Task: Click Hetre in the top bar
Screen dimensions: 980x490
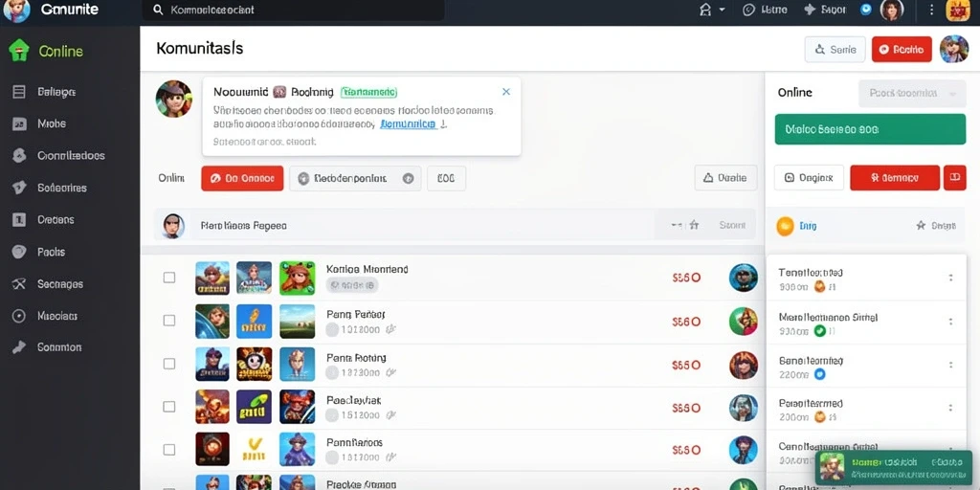Action: 765,10
